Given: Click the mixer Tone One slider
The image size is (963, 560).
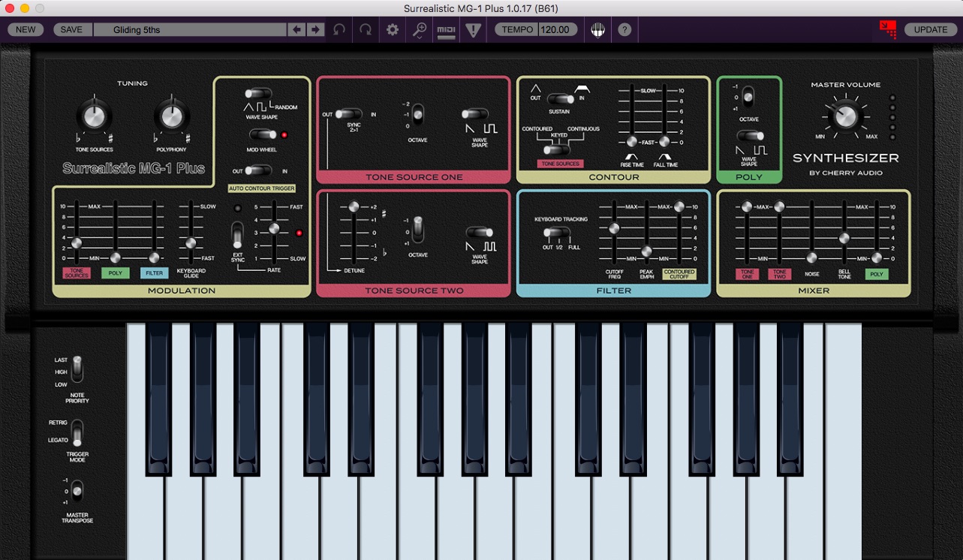Looking at the screenshot, I should [x=746, y=206].
